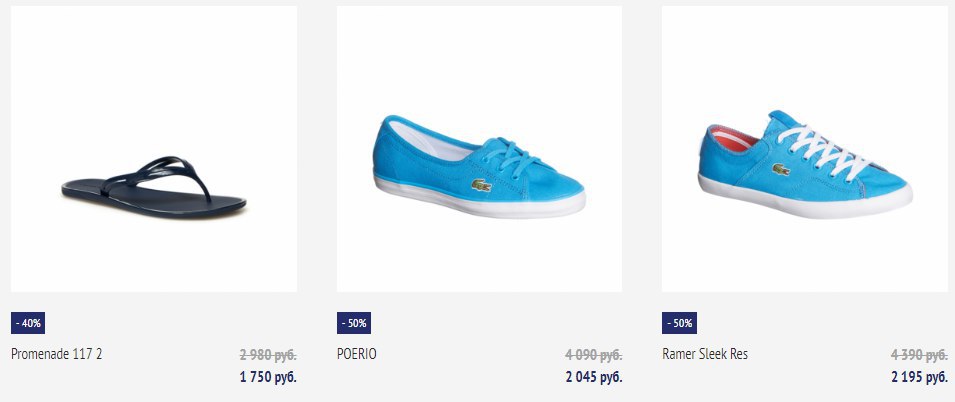Click the -50% badge above POERIO
955x402 pixels.
pos(354,323)
